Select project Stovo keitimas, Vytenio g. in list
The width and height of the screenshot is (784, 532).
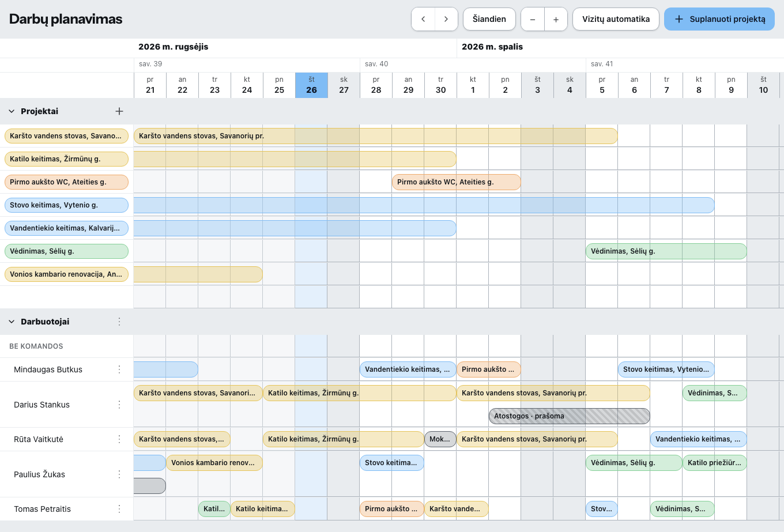pyautogui.click(x=66, y=205)
